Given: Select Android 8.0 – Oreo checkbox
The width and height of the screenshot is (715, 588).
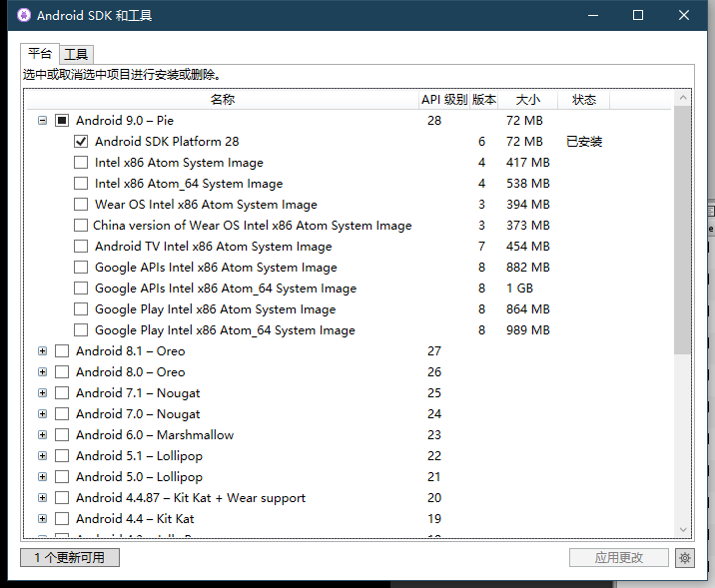Looking at the screenshot, I should pyautogui.click(x=62, y=372).
